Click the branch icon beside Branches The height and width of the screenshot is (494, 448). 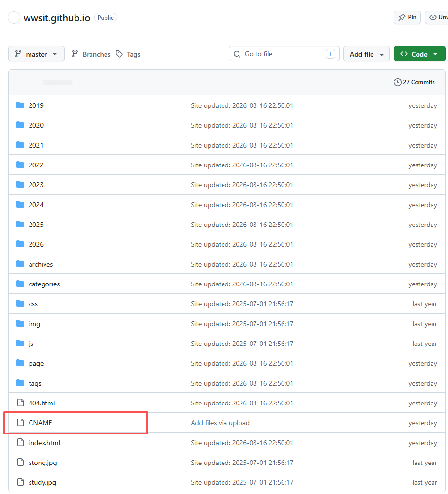75,54
